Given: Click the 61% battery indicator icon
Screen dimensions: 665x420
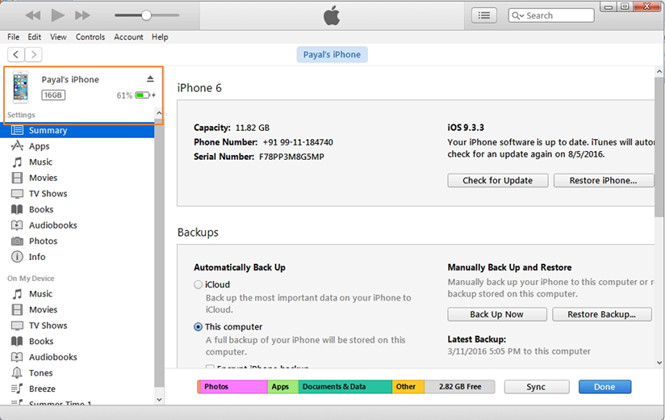Looking at the screenshot, I should pos(142,95).
